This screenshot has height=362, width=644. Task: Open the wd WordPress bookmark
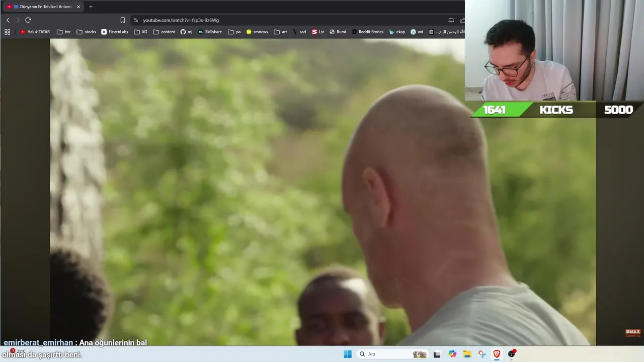click(417, 32)
